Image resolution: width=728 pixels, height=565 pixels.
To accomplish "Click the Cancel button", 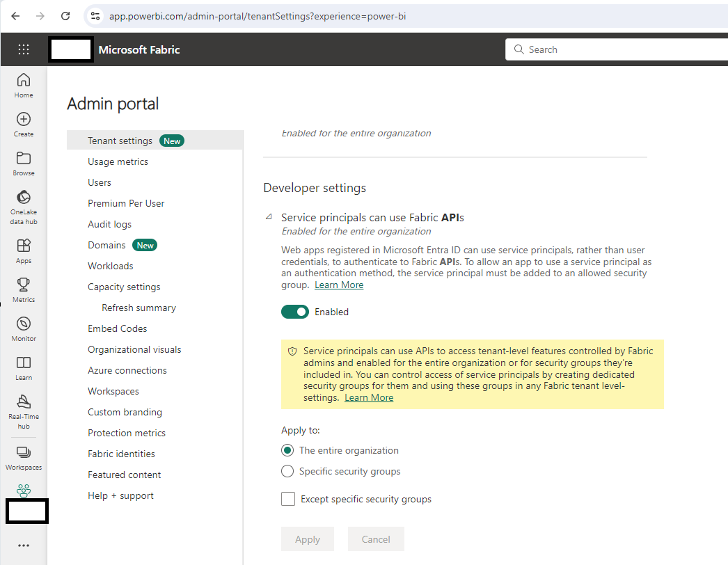I will (x=376, y=539).
